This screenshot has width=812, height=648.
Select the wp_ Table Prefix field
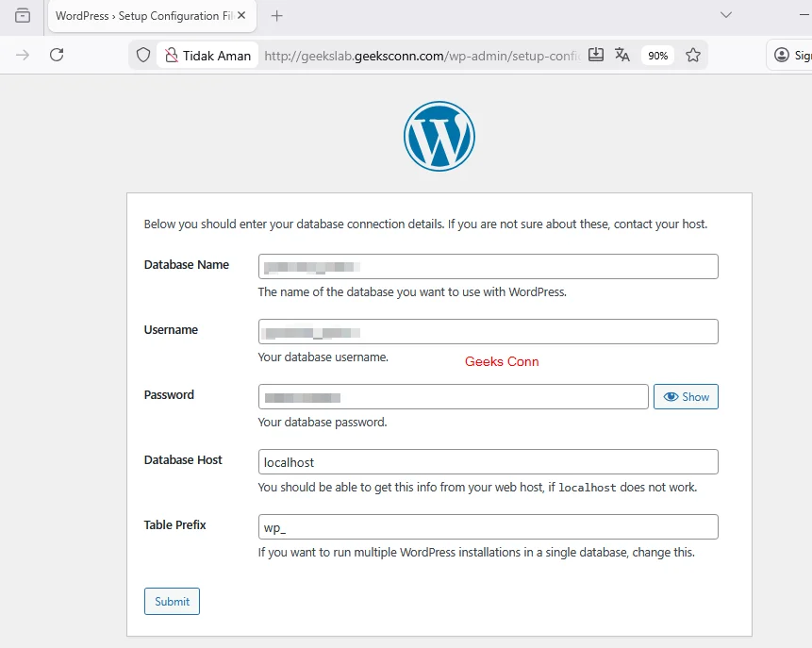point(488,526)
